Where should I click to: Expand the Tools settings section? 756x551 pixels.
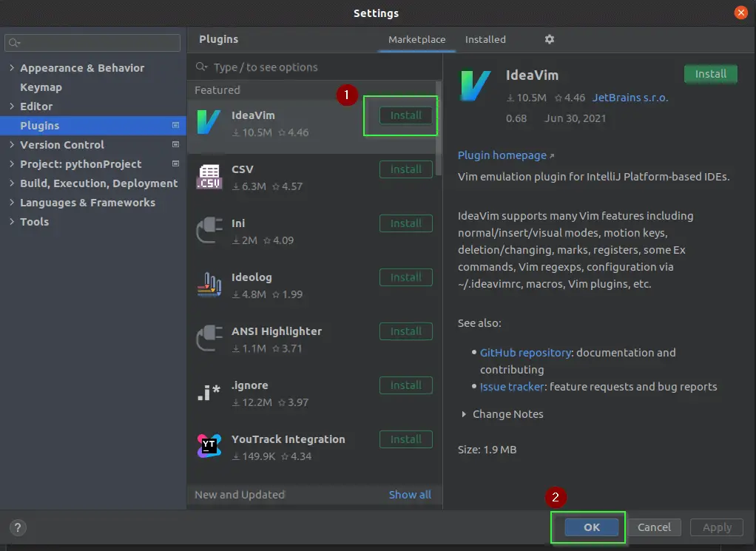pos(12,222)
